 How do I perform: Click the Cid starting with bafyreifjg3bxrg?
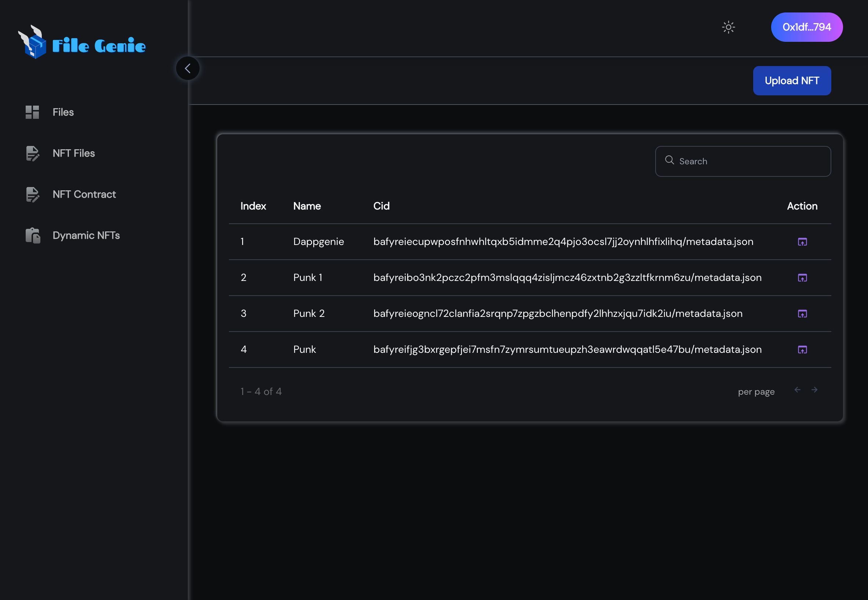click(x=568, y=350)
